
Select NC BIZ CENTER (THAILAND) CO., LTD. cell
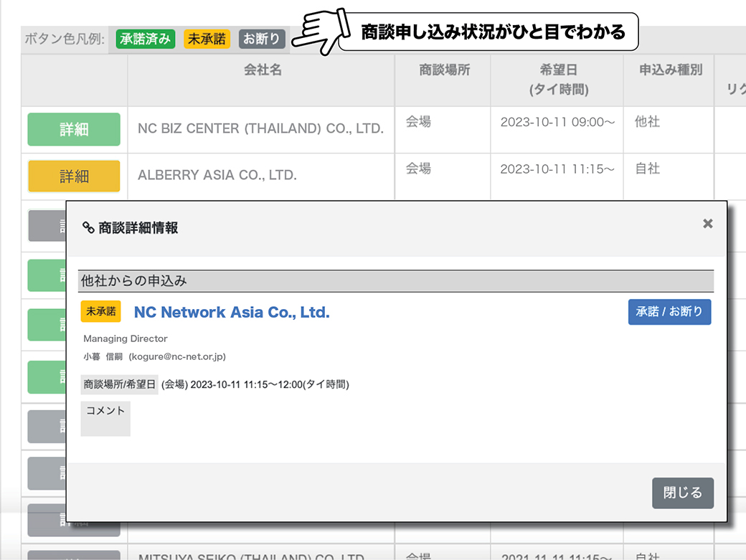[260, 128]
